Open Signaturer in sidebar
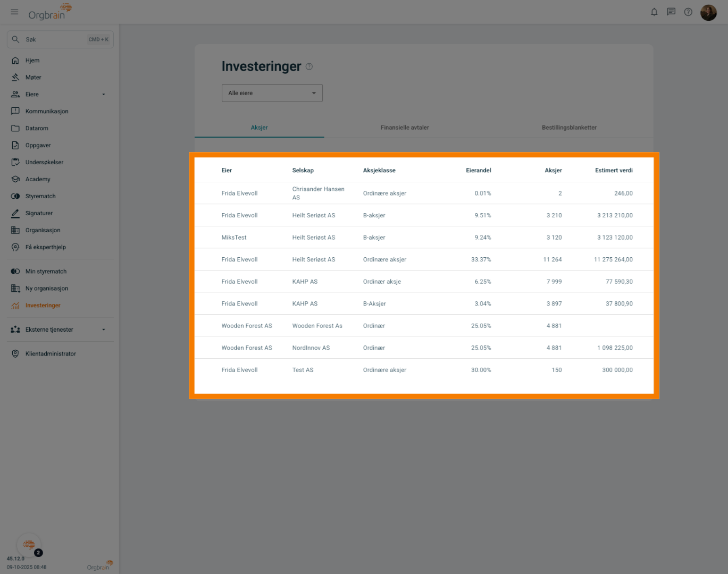 pos(39,214)
